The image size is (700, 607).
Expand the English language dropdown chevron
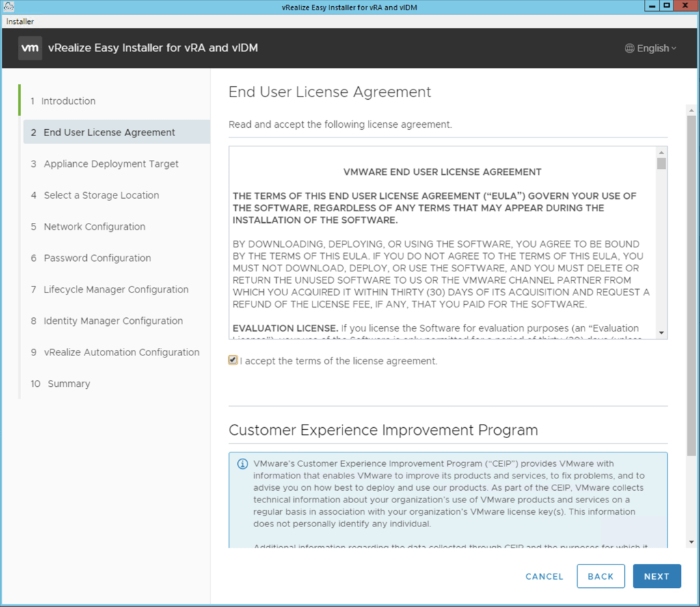click(x=674, y=49)
